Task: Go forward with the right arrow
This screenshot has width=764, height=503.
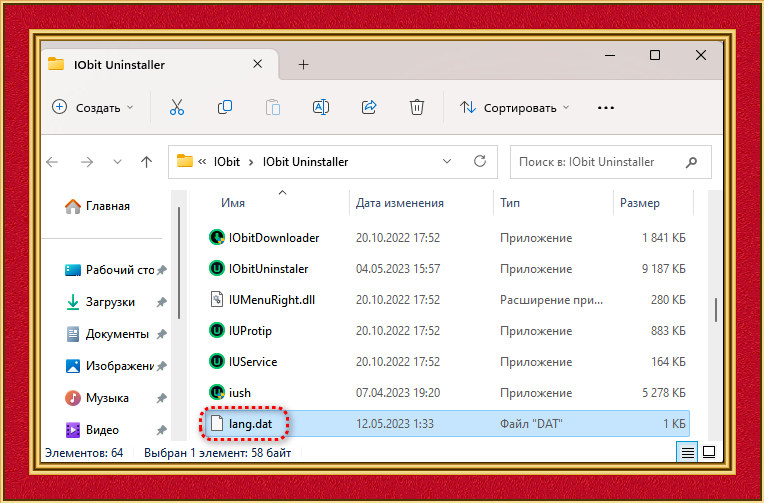Action: [x=87, y=162]
